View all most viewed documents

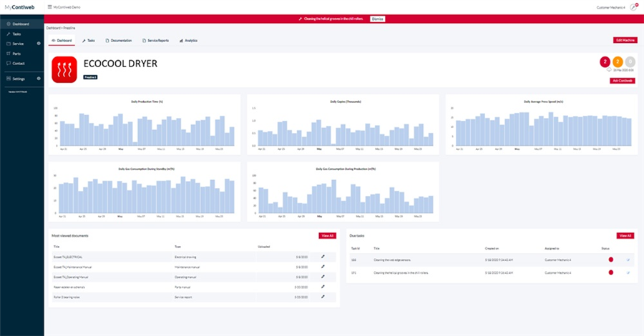pos(327,236)
